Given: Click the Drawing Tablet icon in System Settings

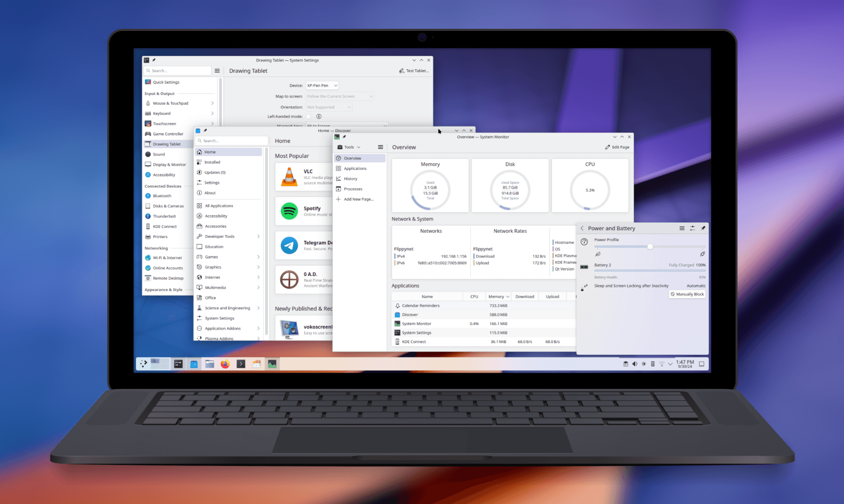Looking at the screenshot, I should pyautogui.click(x=148, y=143).
